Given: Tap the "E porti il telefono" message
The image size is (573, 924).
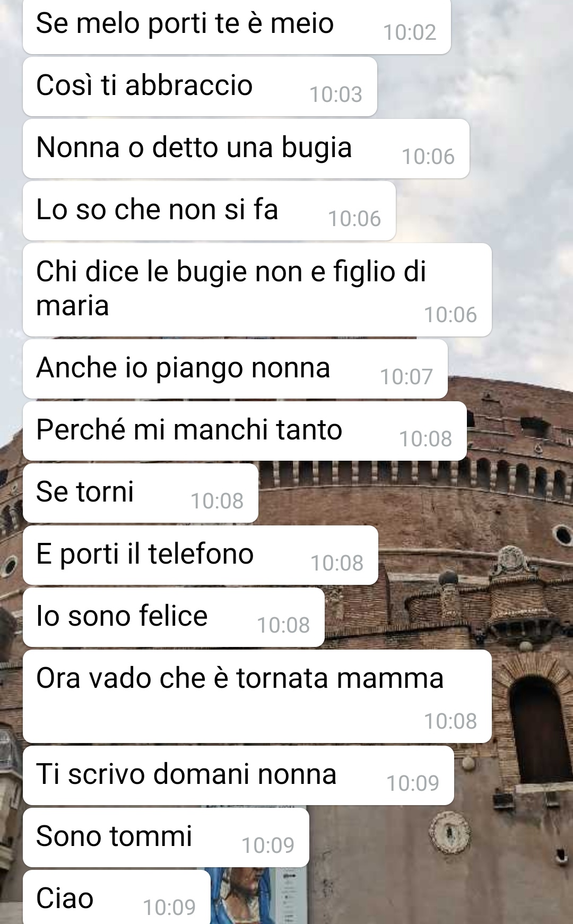Looking at the screenshot, I should pyautogui.click(x=201, y=555).
